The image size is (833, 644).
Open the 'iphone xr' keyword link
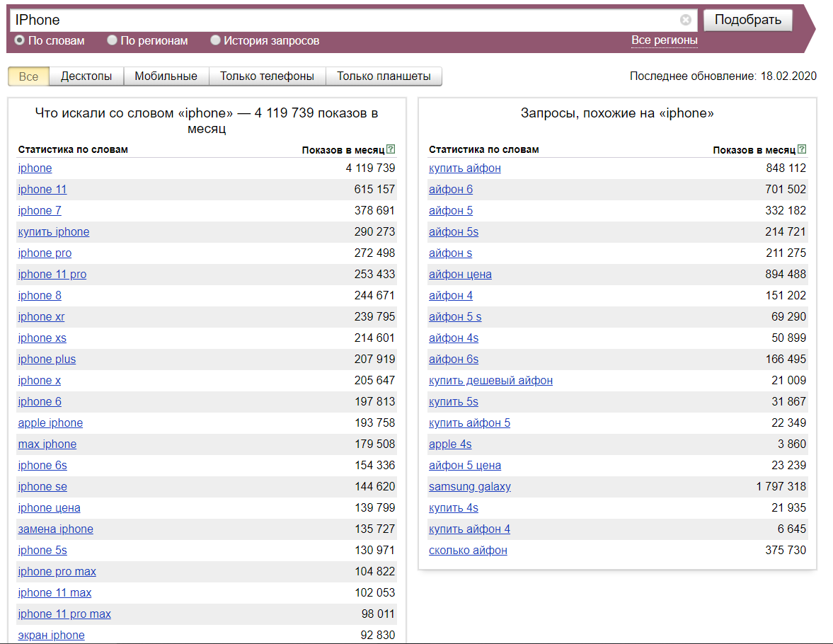42,316
